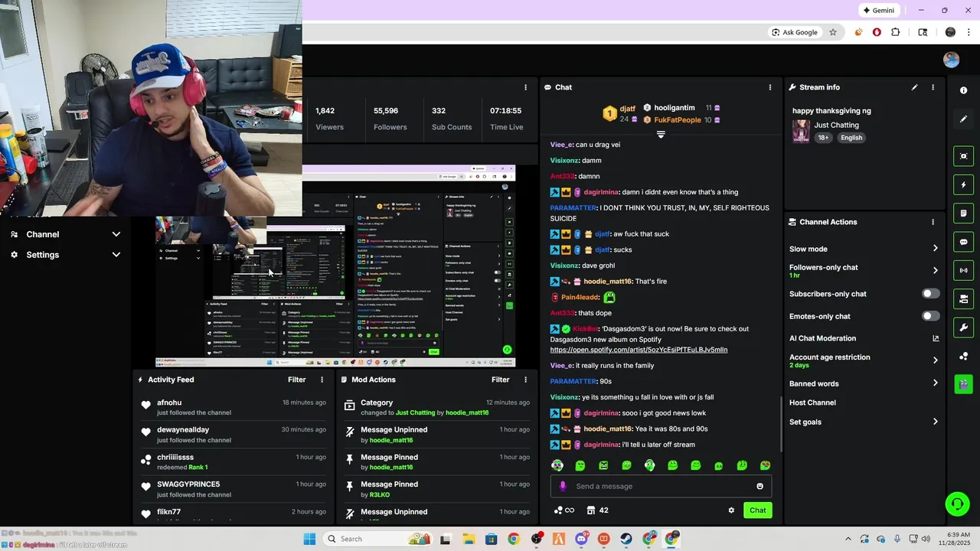Open the profile avatar at top right
Screen dimensions: 980x551
pos(951,60)
